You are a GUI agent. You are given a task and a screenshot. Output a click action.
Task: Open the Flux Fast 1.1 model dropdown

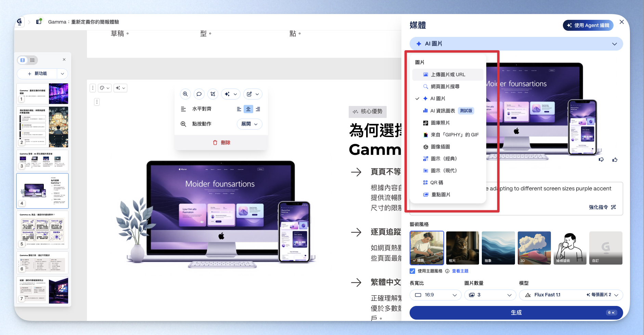(570, 295)
